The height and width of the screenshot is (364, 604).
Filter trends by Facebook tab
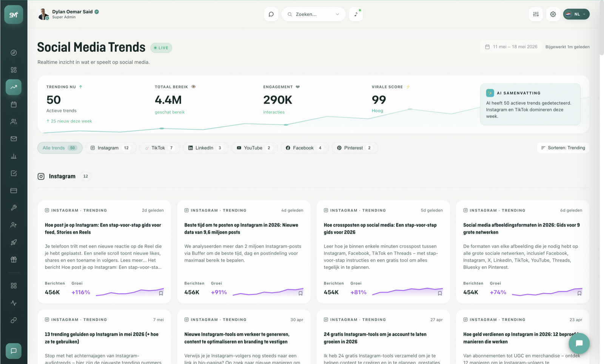tap(304, 148)
